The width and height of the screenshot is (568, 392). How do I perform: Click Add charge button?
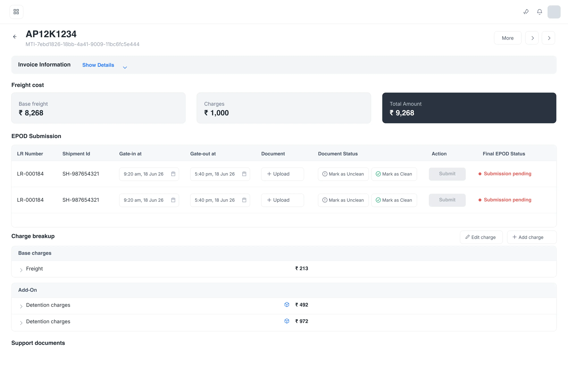(532, 237)
